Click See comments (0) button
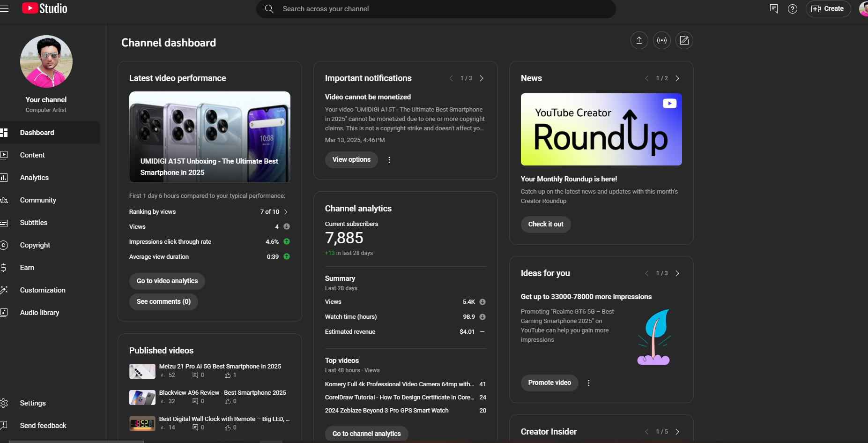The height and width of the screenshot is (443, 868). (x=163, y=302)
